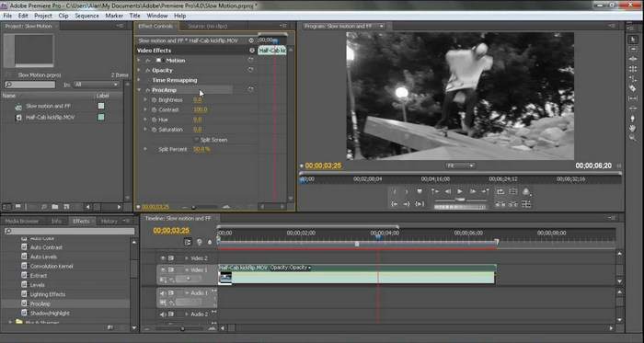Expand the Brightness property
644x343 pixels.
145,99
